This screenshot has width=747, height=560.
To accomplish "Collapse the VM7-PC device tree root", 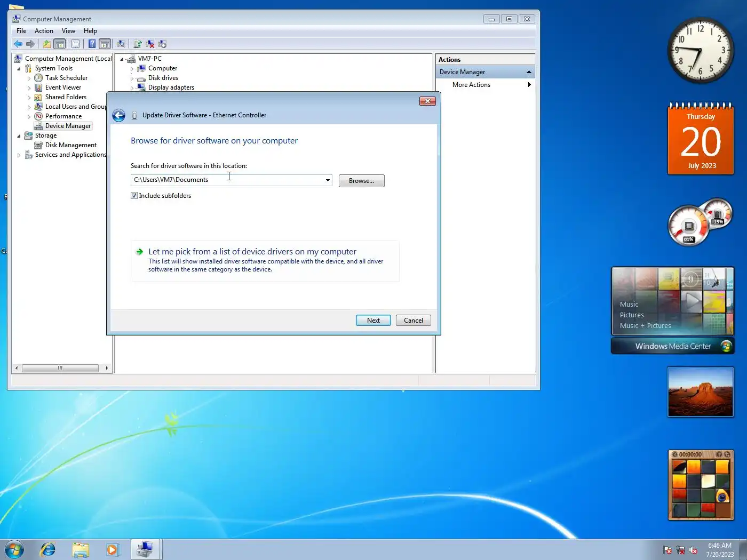I will click(x=122, y=59).
